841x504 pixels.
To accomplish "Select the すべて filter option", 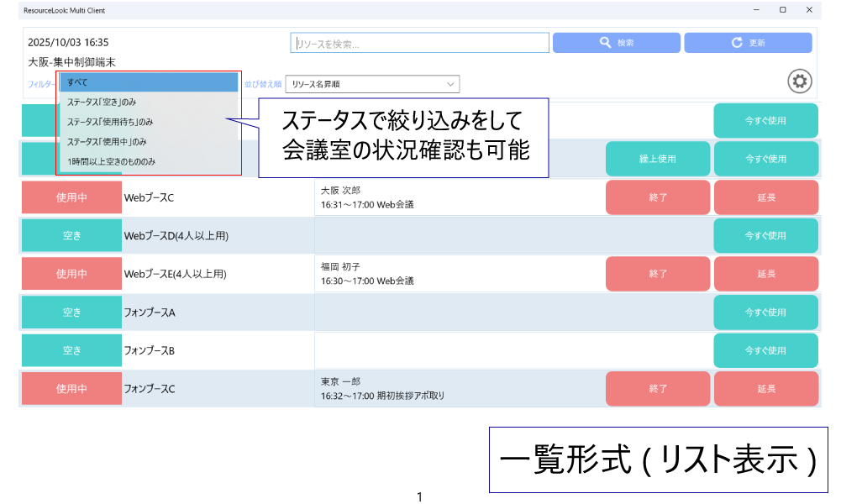I will [149, 82].
